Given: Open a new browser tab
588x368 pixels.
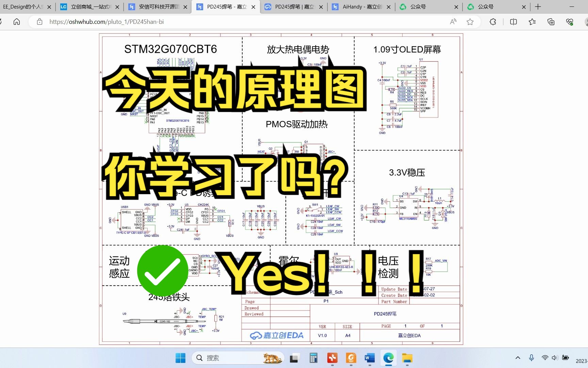Looking at the screenshot, I should point(538,7).
